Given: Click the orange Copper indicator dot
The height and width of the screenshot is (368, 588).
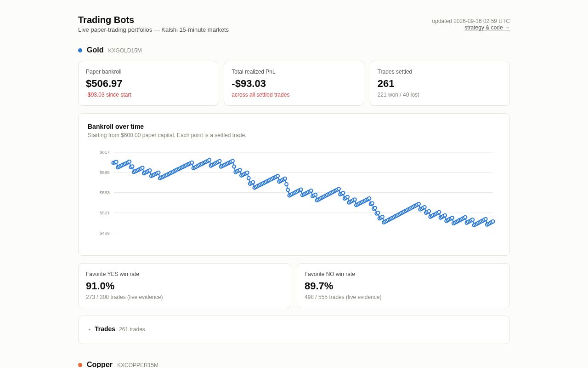Looking at the screenshot, I should pyautogui.click(x=80, y=365).
